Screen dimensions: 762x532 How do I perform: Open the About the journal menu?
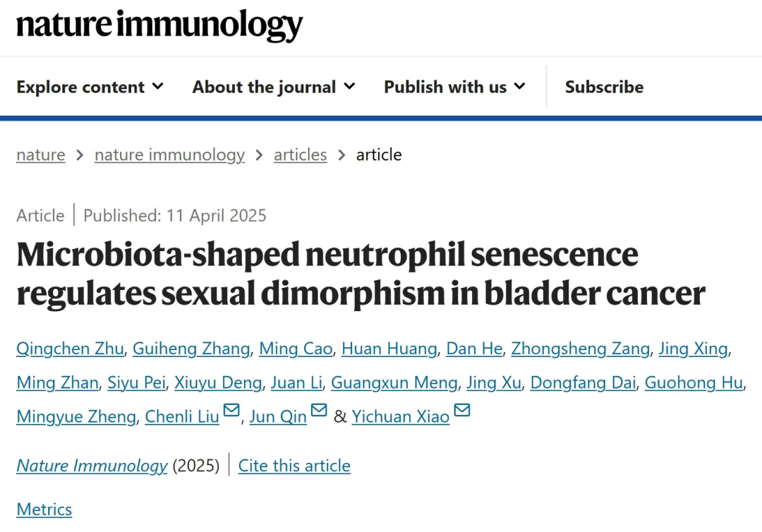[274, 87]
